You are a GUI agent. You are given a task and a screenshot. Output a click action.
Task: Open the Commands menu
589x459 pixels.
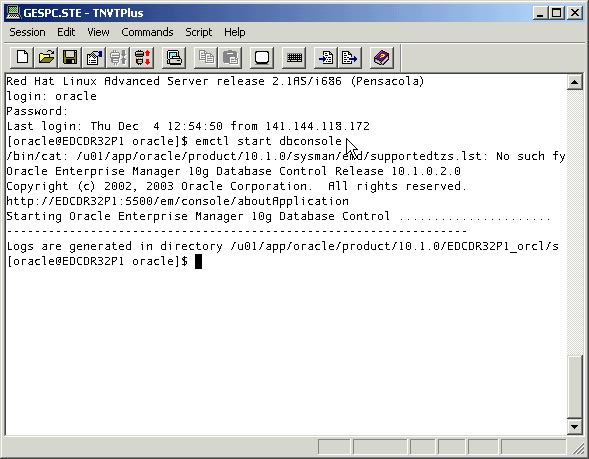point(147,32)
